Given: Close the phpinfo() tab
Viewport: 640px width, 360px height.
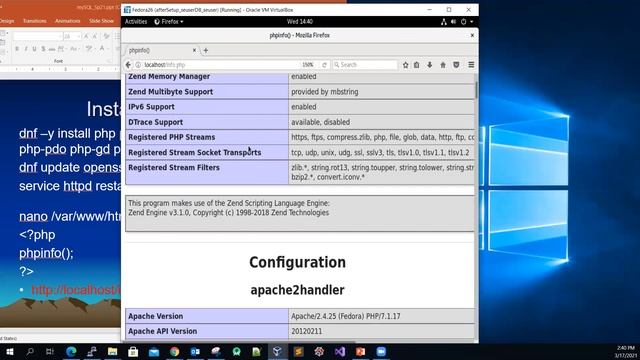Looking at the screenshot, I should point(194,50).
